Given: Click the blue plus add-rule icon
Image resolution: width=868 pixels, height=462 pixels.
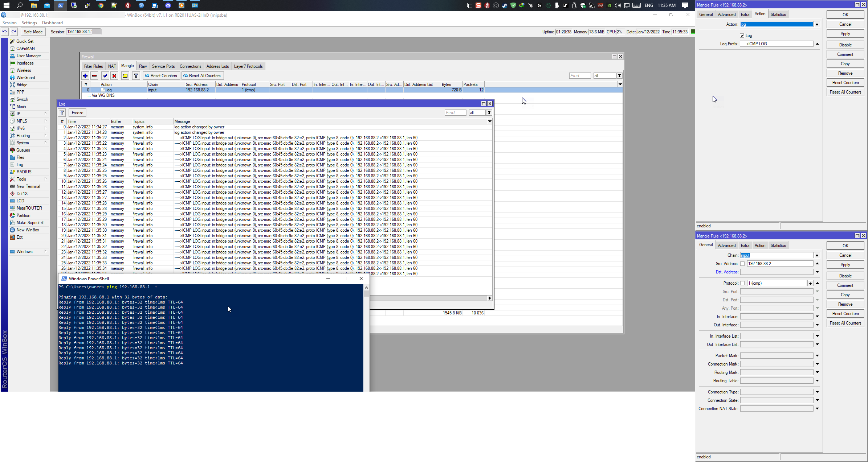Looking at the screenshot, I should point(85,76).
